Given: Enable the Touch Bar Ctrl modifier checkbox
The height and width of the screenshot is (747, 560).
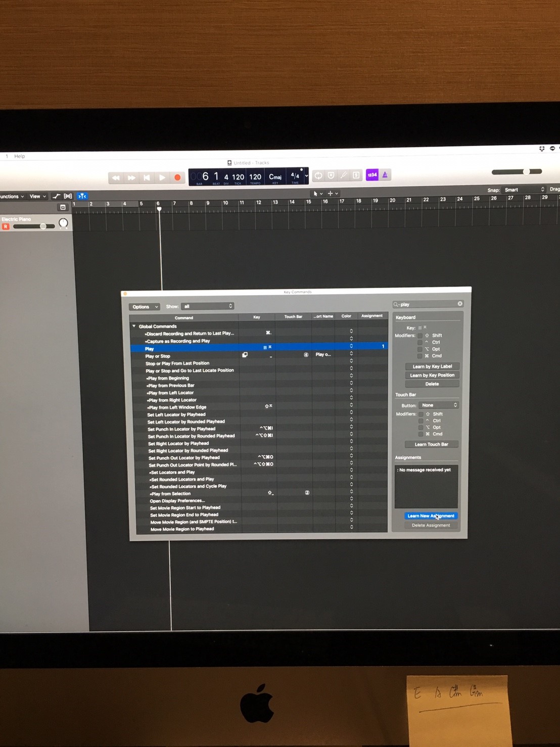Looking at the screenshot, I should pos(421,421).
